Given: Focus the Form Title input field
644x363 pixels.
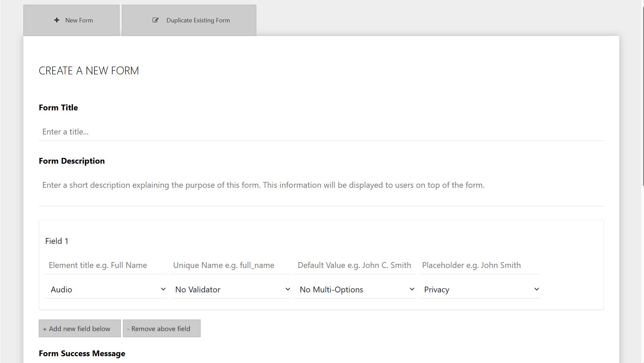Looking at the screenshot, I should [321, 132].
